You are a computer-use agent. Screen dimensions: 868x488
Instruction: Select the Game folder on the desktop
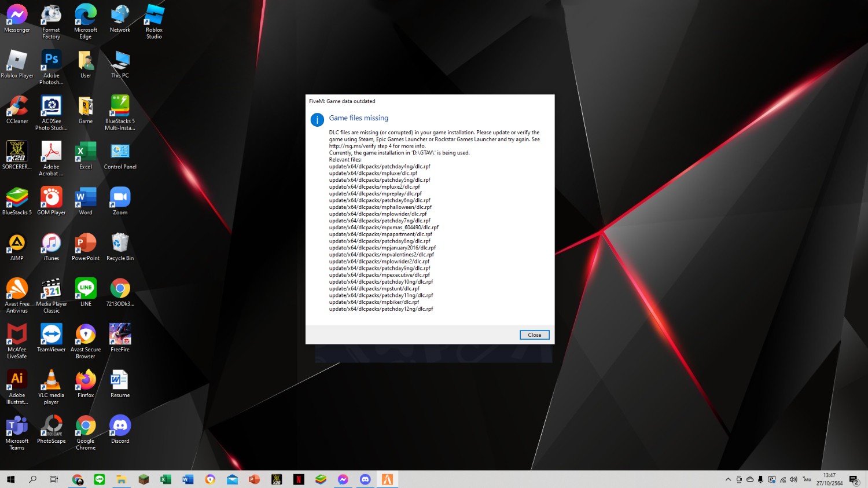[x=86, y=111]
